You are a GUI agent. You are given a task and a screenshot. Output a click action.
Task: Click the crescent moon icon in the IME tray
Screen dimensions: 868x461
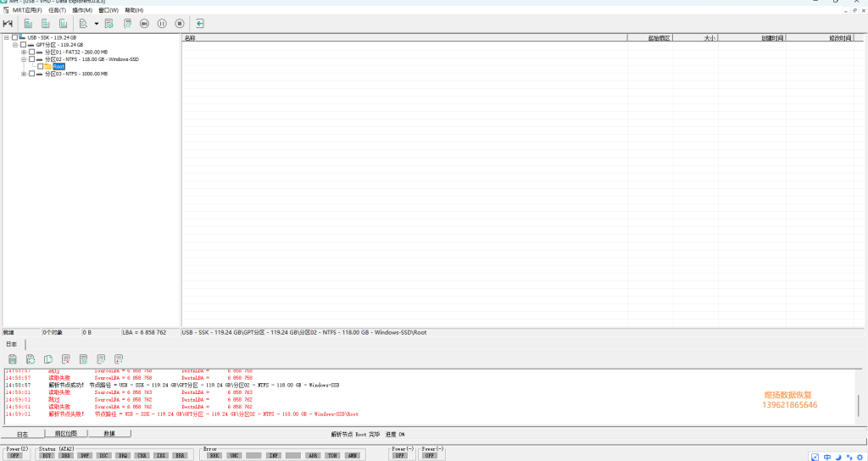[838, 457]
